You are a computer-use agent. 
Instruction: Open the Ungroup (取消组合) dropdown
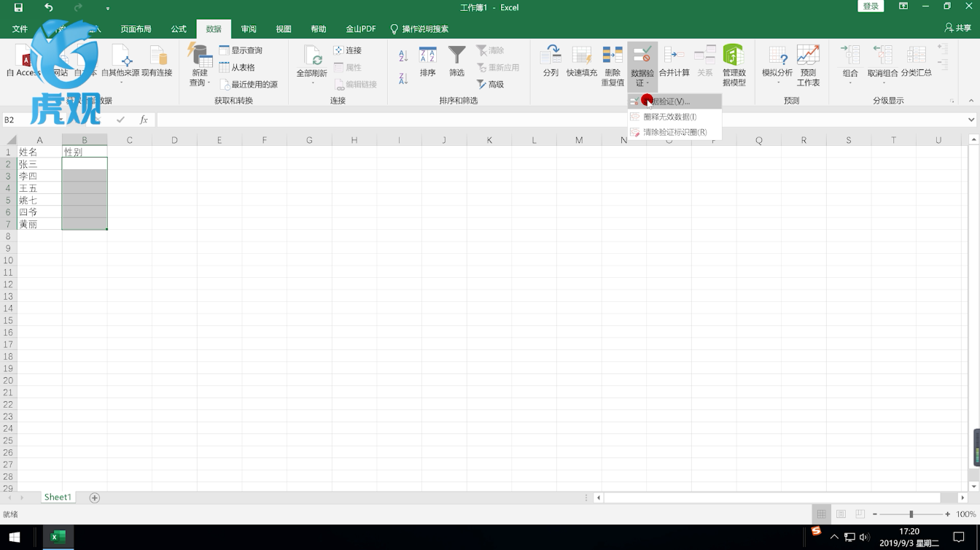(x=882, y=66)
